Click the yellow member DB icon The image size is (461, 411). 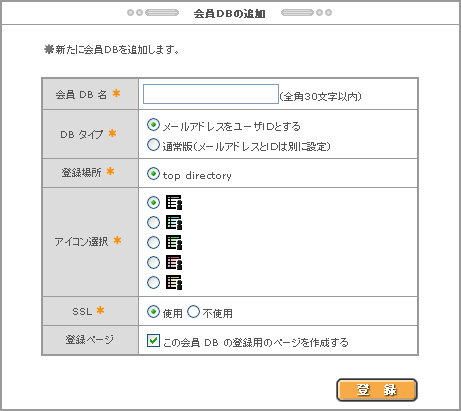coord(174,282)
